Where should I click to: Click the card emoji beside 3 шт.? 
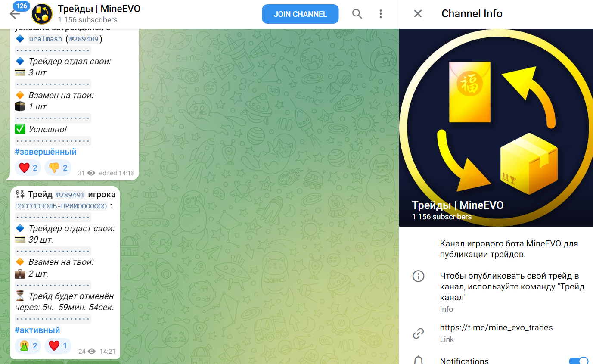[x=20, y=72]
